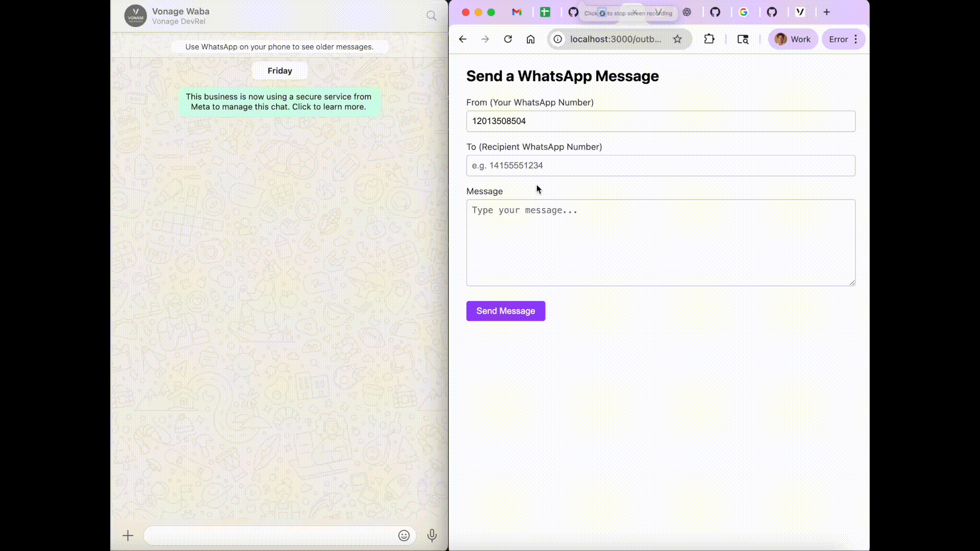Switch to the Gmail browser tab
980x551 pixels.
coord(517,12)
